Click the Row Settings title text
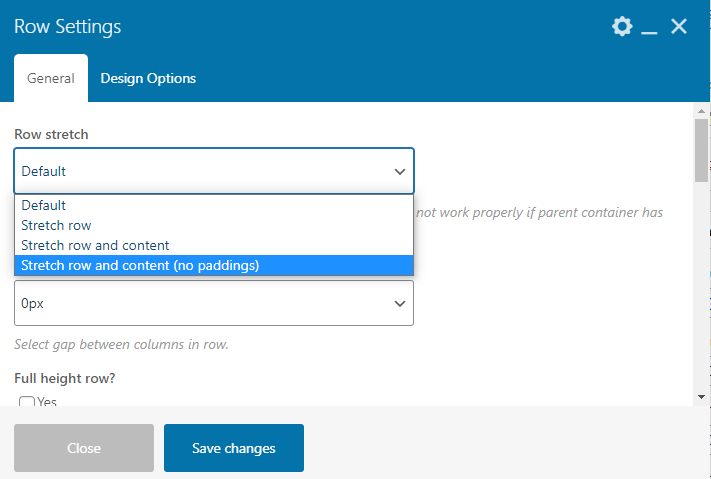 (67, 27)
